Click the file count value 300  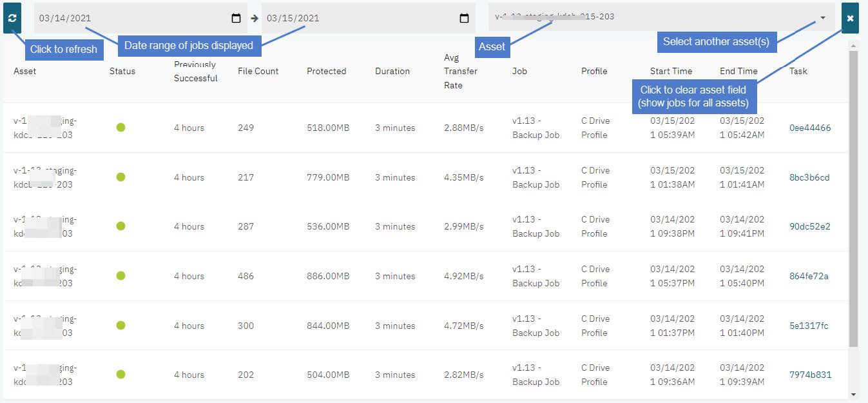click(246, 326)
